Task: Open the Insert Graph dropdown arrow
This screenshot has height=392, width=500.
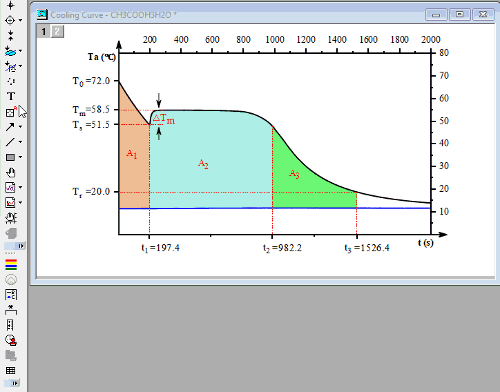Action: (x=20, y=202)
